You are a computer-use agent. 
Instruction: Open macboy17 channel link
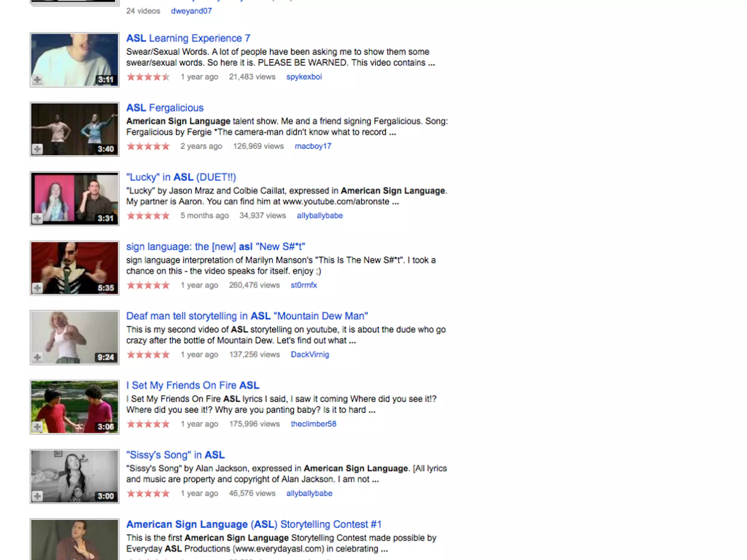[x=313, y=146]
